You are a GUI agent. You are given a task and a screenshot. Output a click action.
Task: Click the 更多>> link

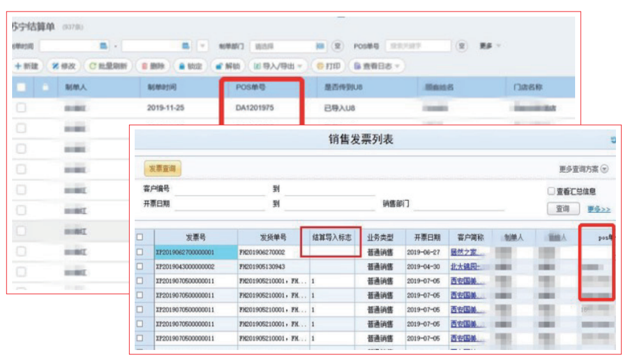point(599,209)
